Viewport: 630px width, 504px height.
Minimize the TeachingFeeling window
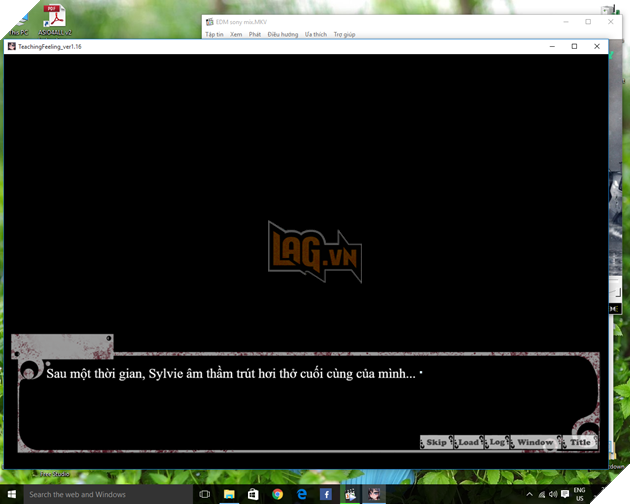point(552,46)
